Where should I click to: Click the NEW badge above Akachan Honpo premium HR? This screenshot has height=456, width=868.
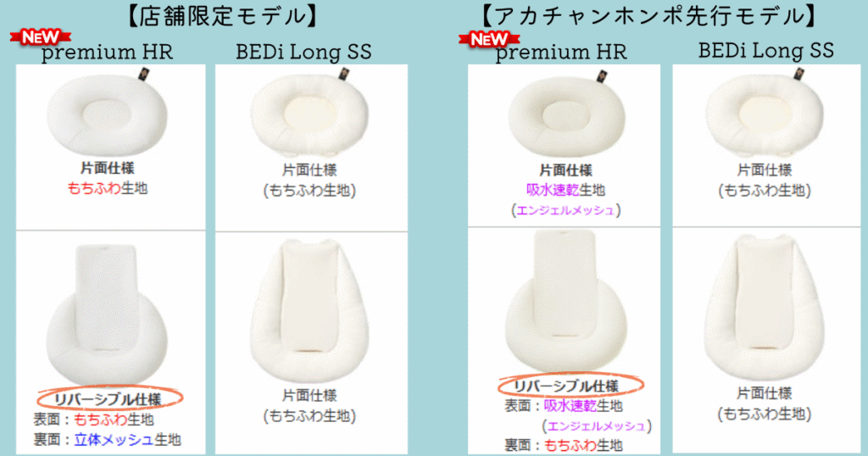pyautogui.click(x=489, y=39)
